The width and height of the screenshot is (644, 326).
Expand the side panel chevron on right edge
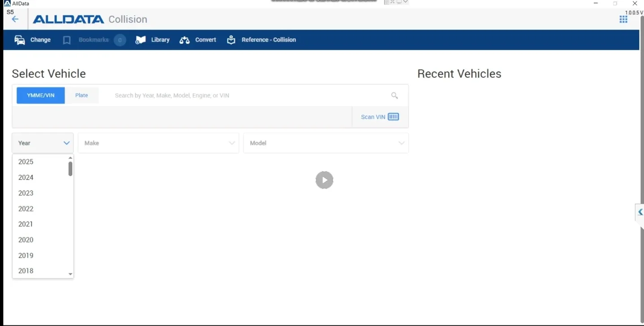pyautogui.click(x=640, y=212)
